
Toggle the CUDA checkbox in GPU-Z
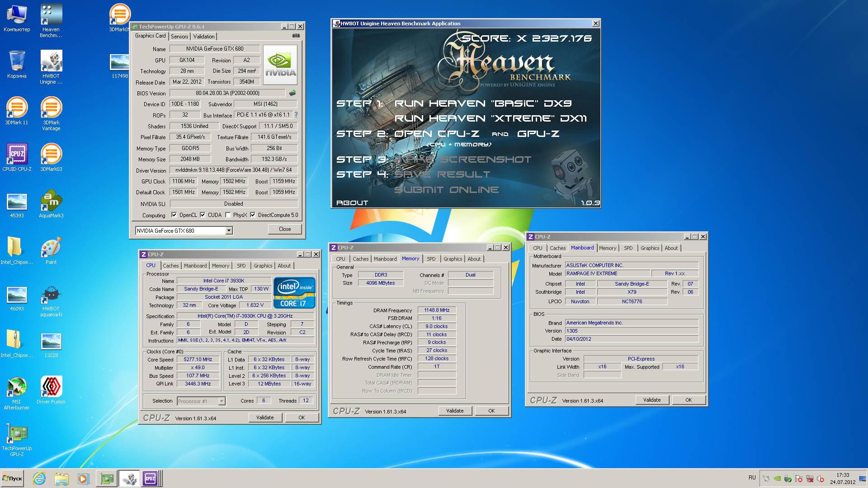pos(203,215)
